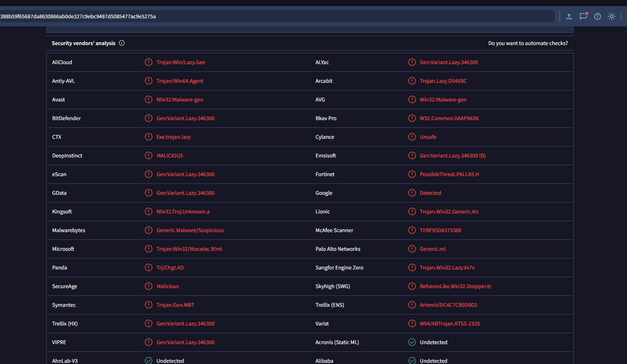Select 'Trojan.Gen.MBT' Symantec result

[175, 305]
